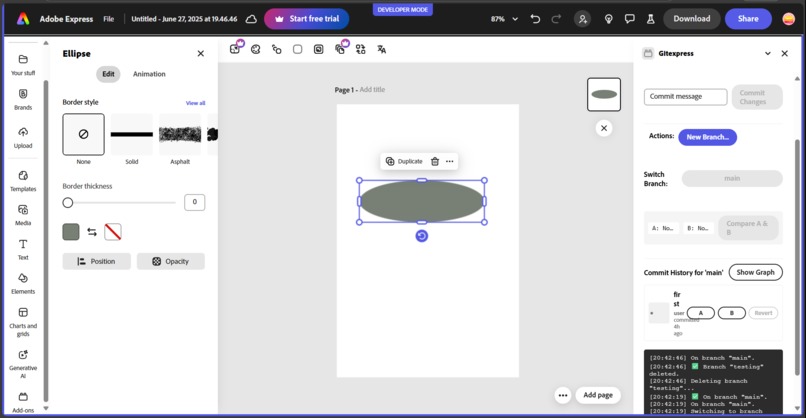Open the File menu

pyautogui.click(x=108, y=19)
